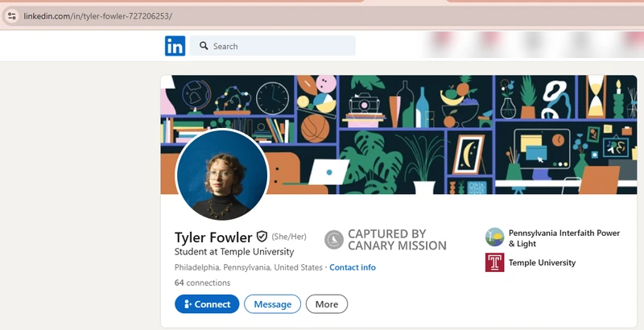The width and height of the screenshot is (644, 330).
Task: Click the Student at Temple University headline
Action: (234, 252)
